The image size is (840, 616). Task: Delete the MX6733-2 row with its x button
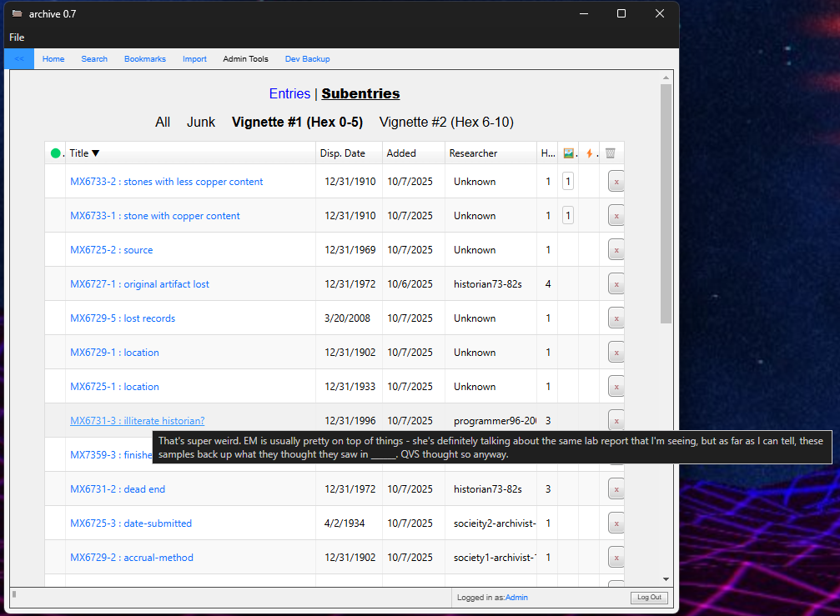point(616,182)
